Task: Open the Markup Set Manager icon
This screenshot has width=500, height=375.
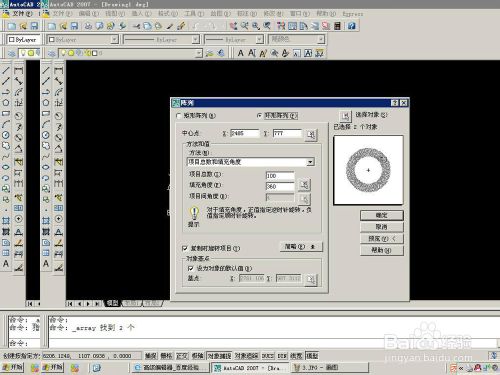Action: (x=326, y=26)
